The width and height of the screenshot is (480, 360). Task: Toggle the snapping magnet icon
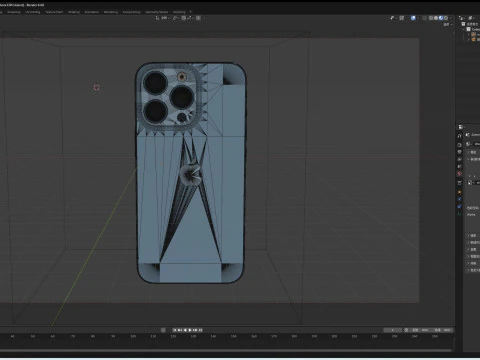[184, 18]
